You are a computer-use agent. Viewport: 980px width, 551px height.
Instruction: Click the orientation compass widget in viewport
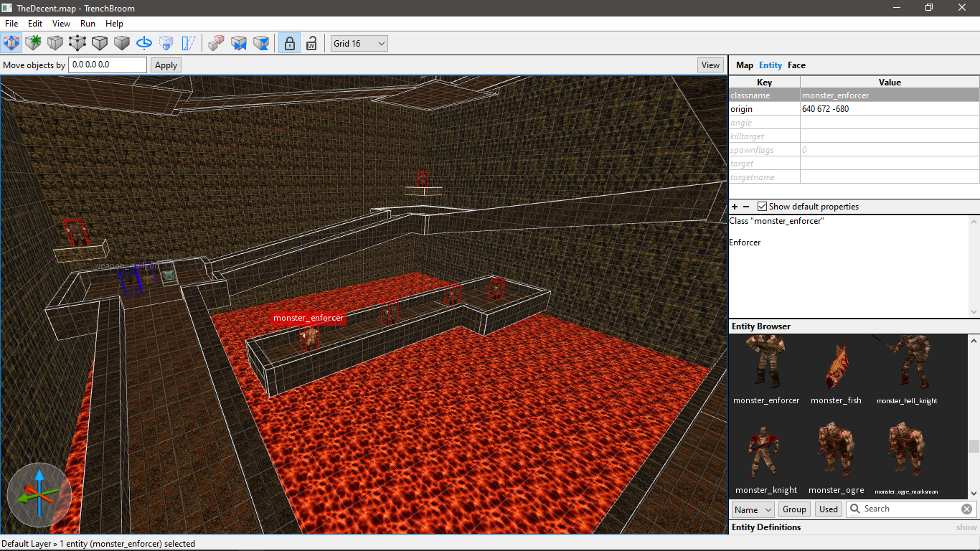tap(39, 495)
